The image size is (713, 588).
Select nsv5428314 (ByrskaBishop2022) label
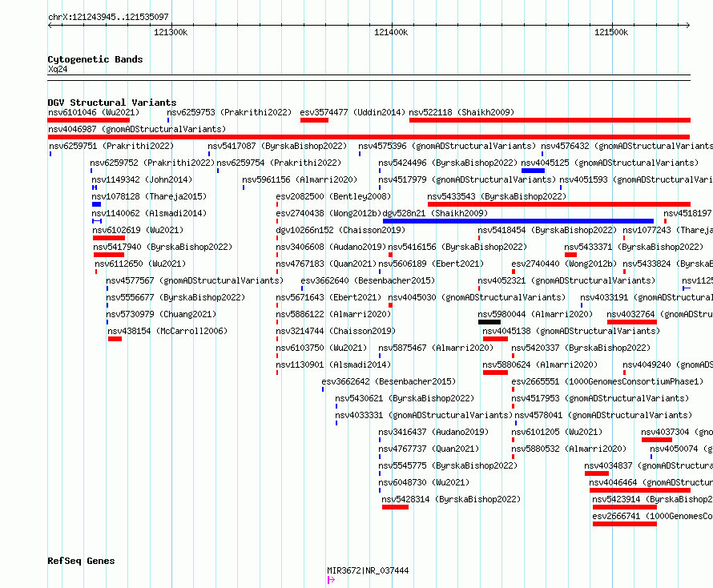(451, 499)
